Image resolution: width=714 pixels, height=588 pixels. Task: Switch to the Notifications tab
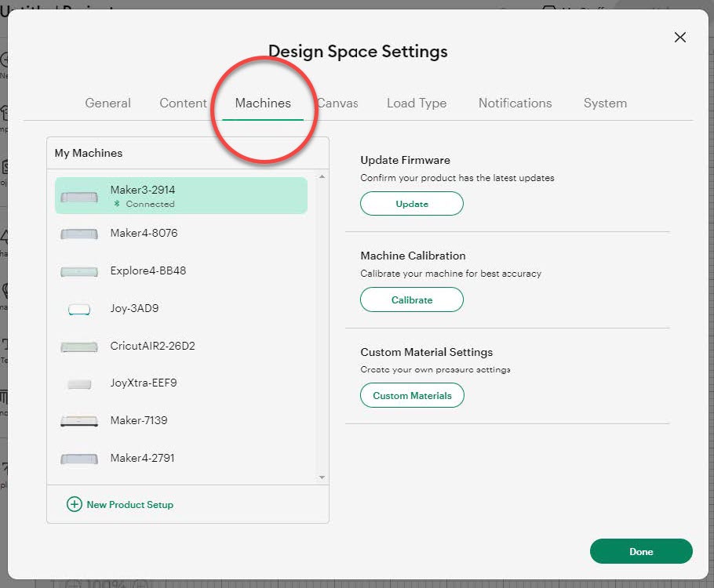(x=515, y=103)
